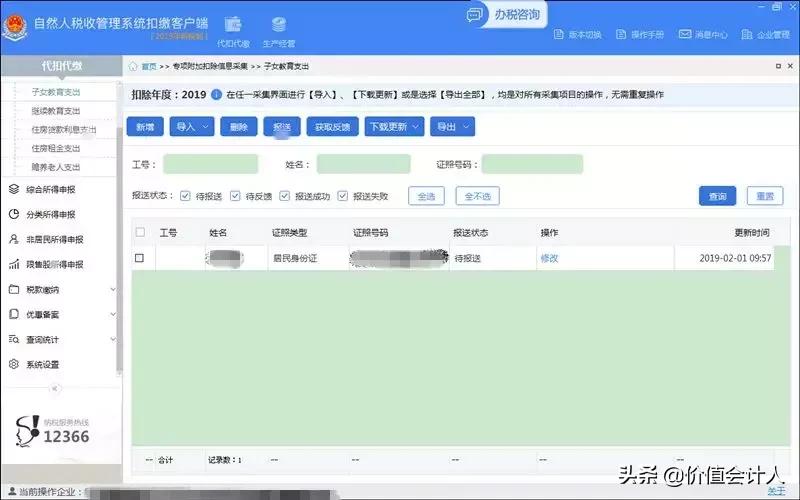Focus the 工号 input field
The image size is (800, 500).
coord(211,164)
